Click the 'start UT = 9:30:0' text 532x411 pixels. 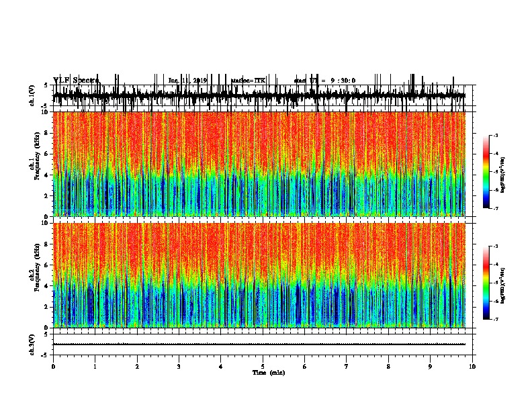(x=324, y=81)
